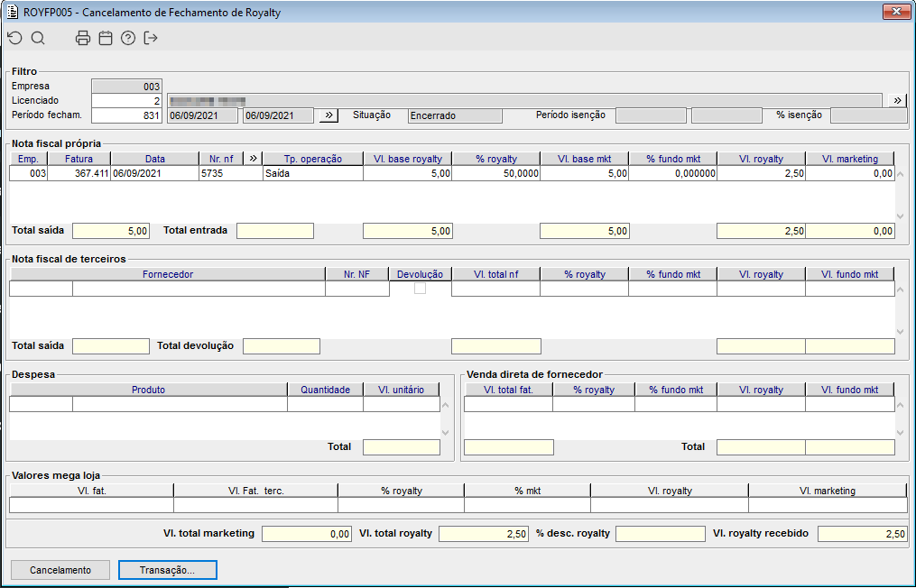Click the application document icon in title bar
Image resolution: width=916 pixels, height=588 pixels.
pyautogui.click(x=12, y=11)
